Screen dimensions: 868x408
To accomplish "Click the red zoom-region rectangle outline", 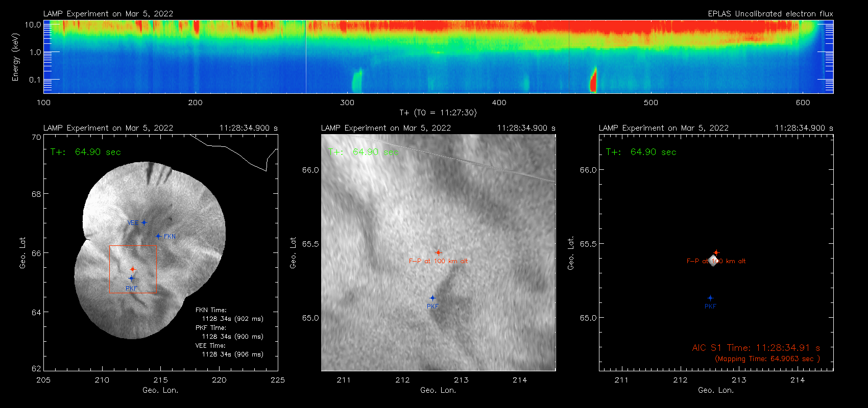I will [133, 269].
